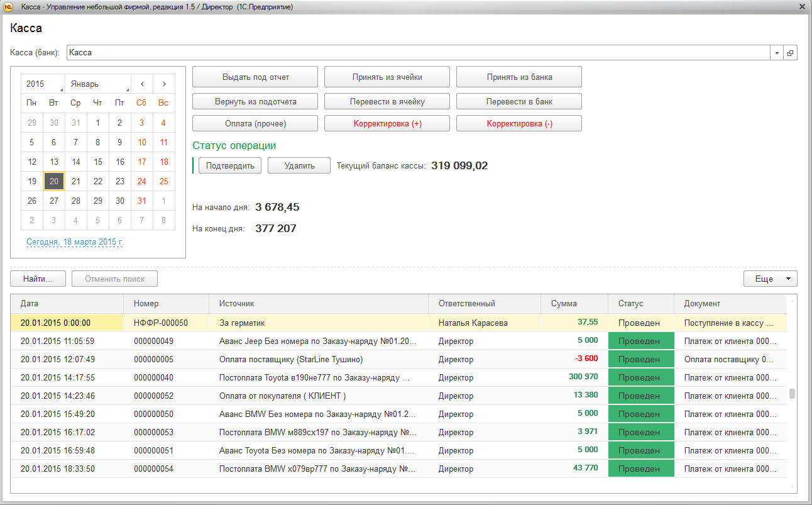The image size is (812, 505).
Task: Click the red -3 600 amount
Action: 586,358
